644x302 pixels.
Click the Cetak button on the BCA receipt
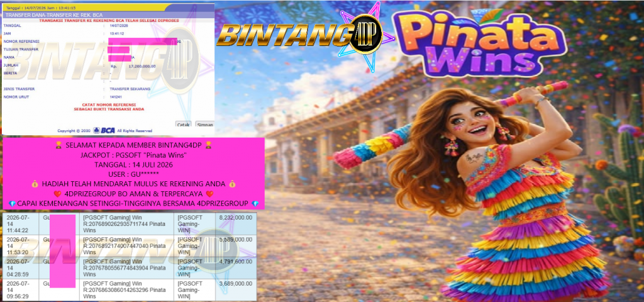[x=183, y=125]
